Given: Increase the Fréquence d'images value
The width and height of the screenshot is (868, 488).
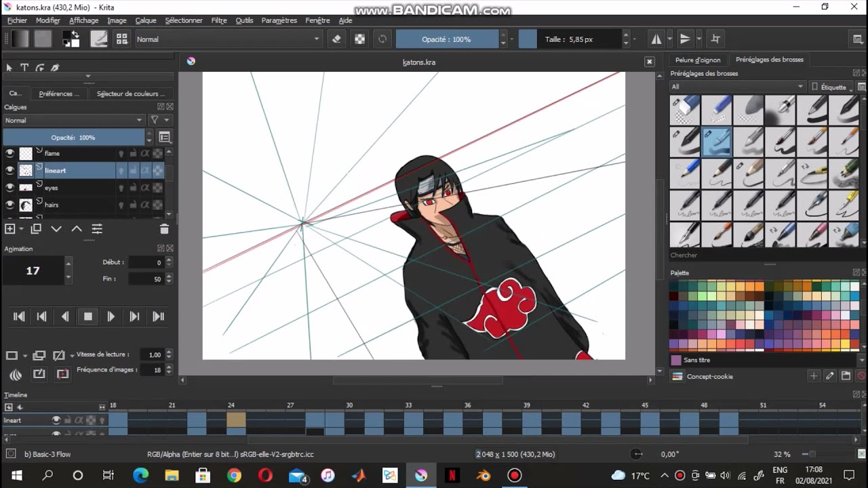Looking at the screenshot, I should tap(169, 367).
